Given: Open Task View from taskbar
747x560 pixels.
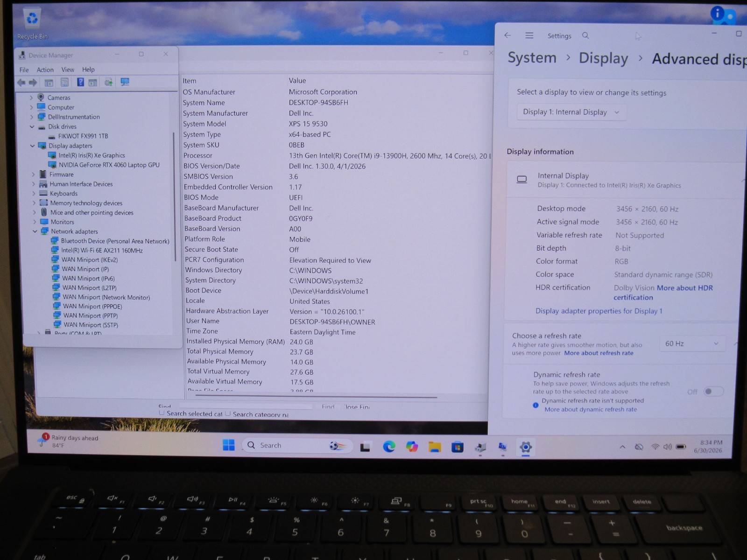Looking at the screenshot, I should coord(365,447).
